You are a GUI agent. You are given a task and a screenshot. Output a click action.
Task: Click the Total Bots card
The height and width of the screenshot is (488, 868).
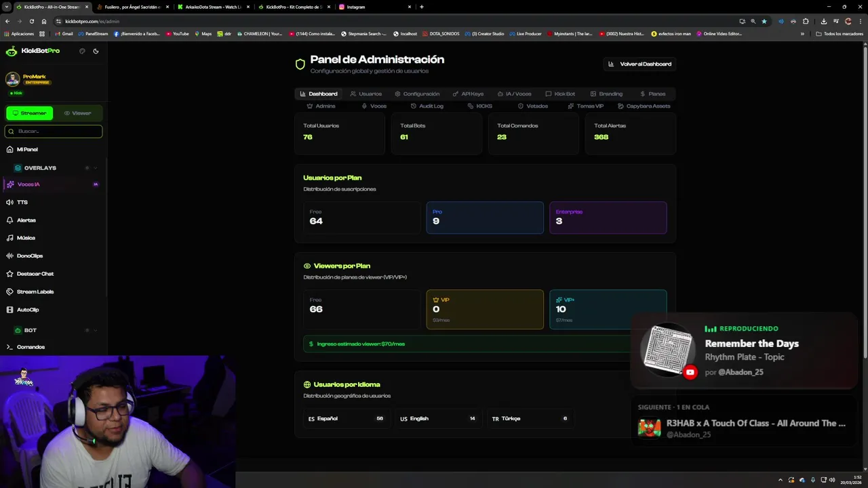click(437, 134)
